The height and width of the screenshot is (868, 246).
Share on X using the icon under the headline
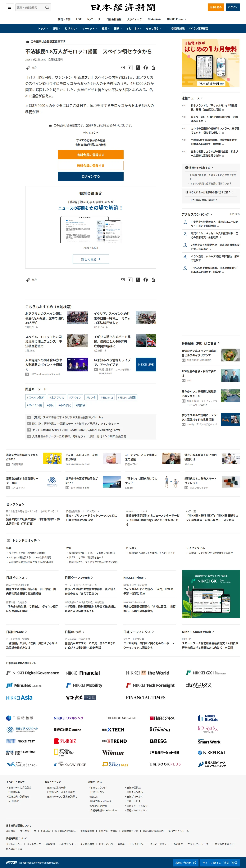tap(138, 68)
